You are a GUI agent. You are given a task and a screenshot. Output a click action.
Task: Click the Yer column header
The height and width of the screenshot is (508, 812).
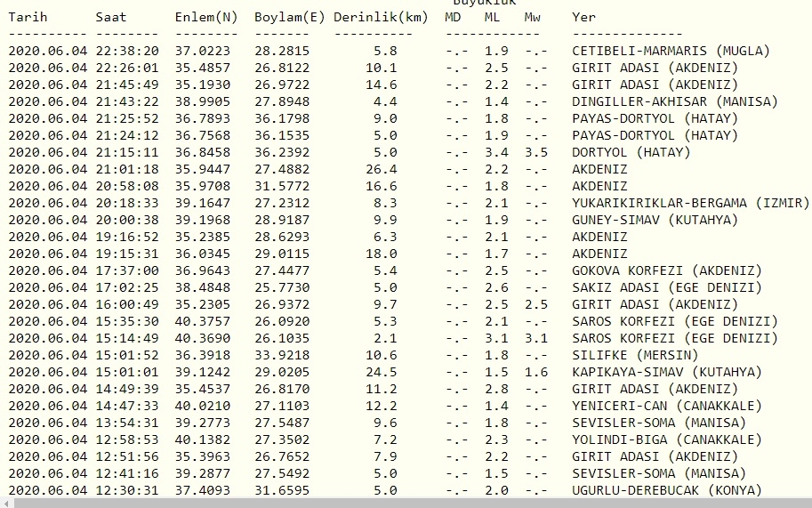(584, 17)
